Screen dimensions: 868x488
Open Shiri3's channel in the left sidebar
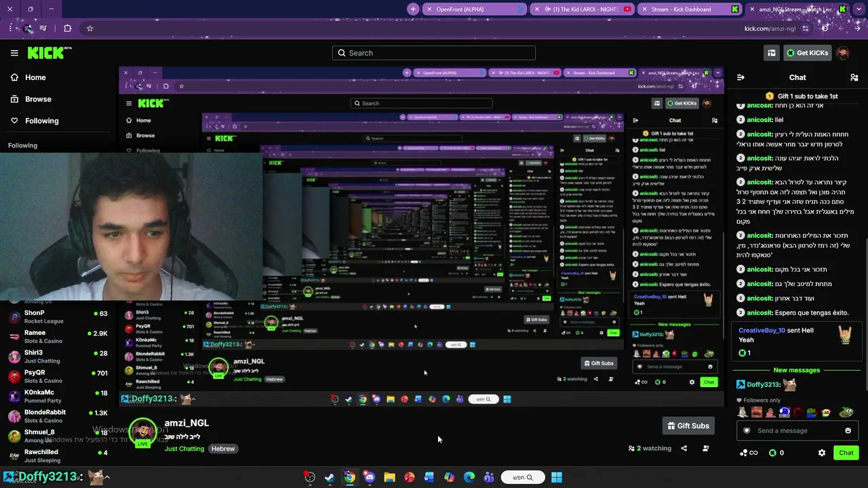pos(58,356)
